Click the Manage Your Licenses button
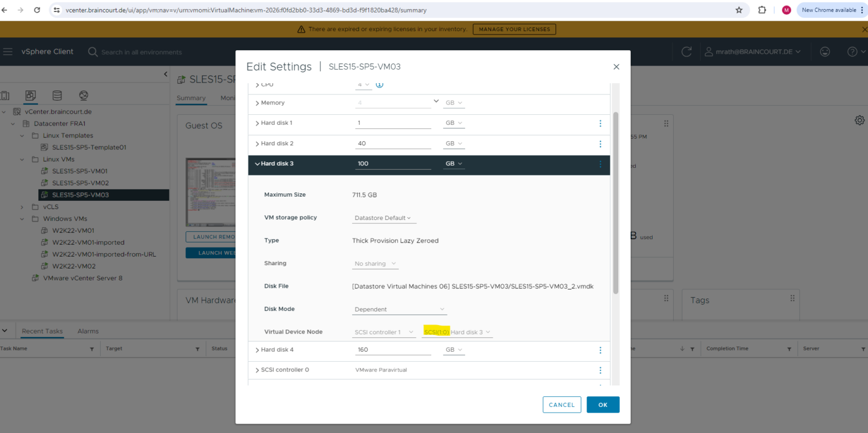Screen dimensions: 868x433 (514, 29)
